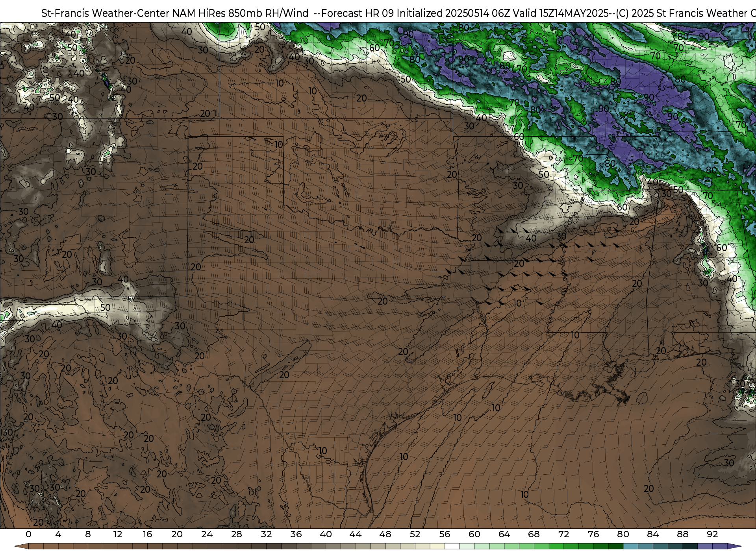Click the colorbar label '8'

pos(88,534)
